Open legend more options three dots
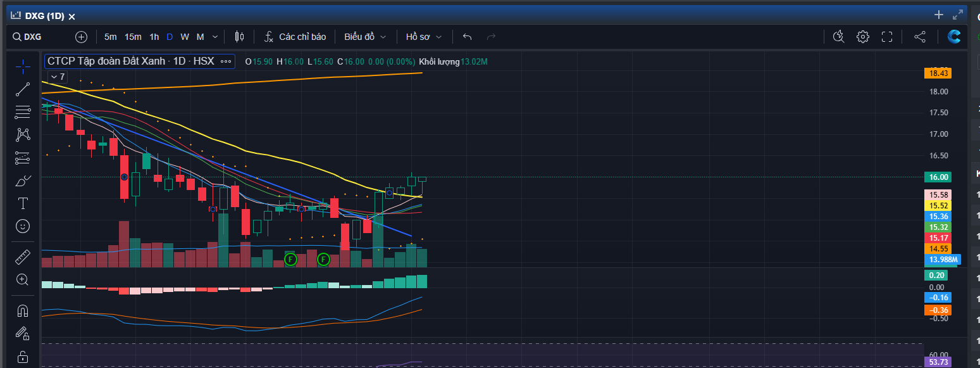The width and height of the screenshot is (980, 368). click(225, 61)
